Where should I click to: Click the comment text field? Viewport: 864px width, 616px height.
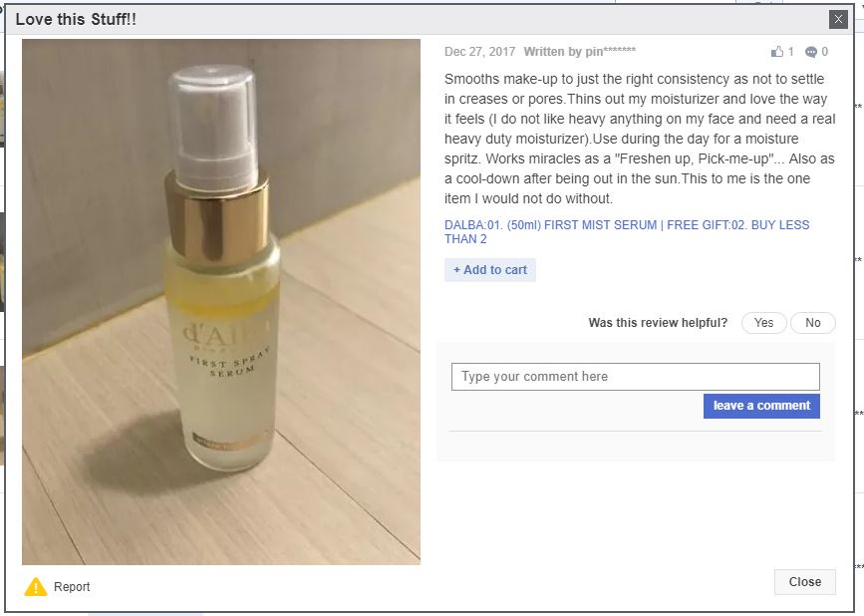pyautogui.click(x=636, y=377)
